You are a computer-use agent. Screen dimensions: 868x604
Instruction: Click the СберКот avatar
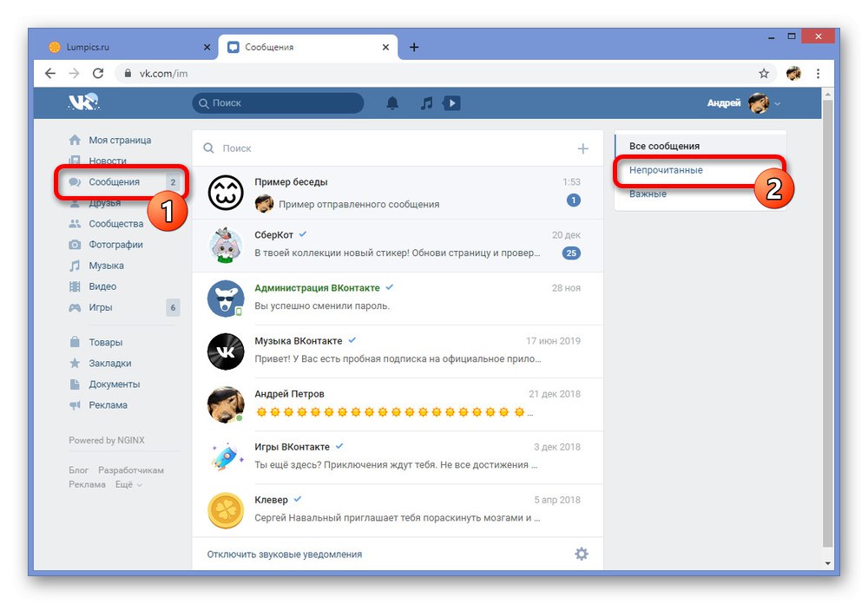tap(226, 246)
